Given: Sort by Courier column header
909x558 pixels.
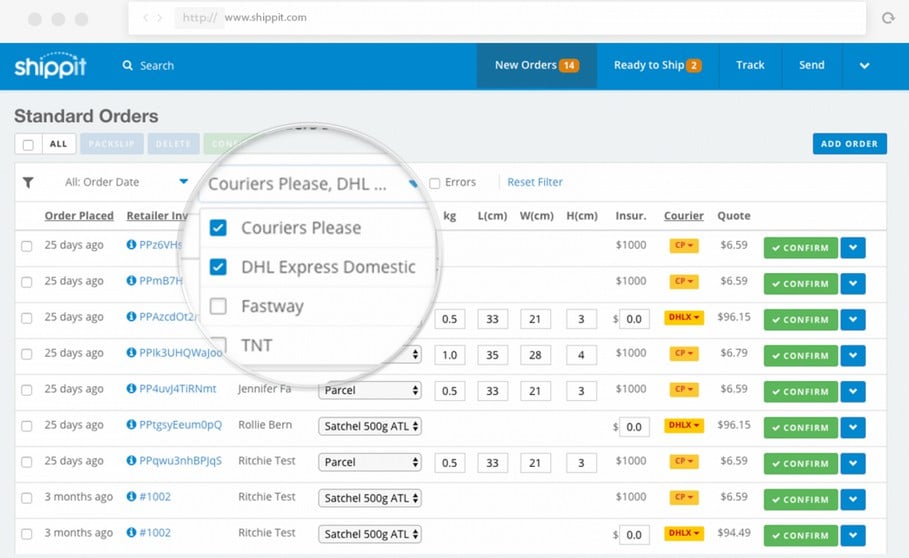Looking at the screenshot, I should coord(683,216).
